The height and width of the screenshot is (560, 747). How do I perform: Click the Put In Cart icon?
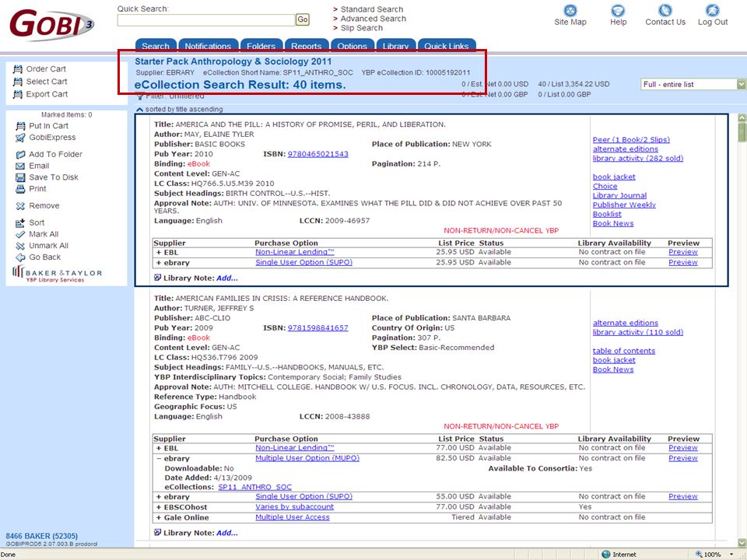click(x=20, y=126)
